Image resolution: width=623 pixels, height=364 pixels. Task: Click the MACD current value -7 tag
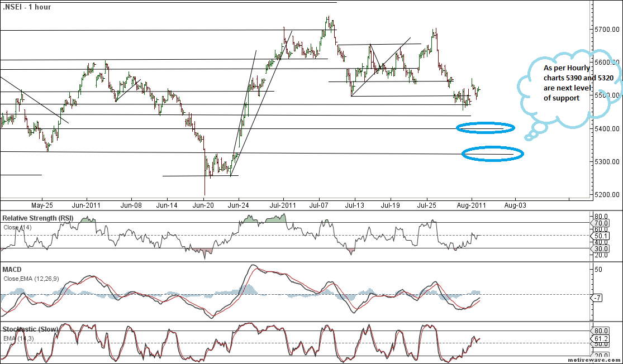(597, 298)
